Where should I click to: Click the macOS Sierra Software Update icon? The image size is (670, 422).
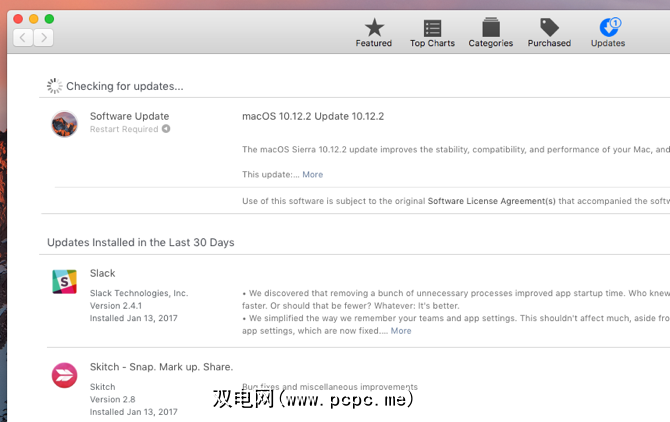click(x=65, y=124)
